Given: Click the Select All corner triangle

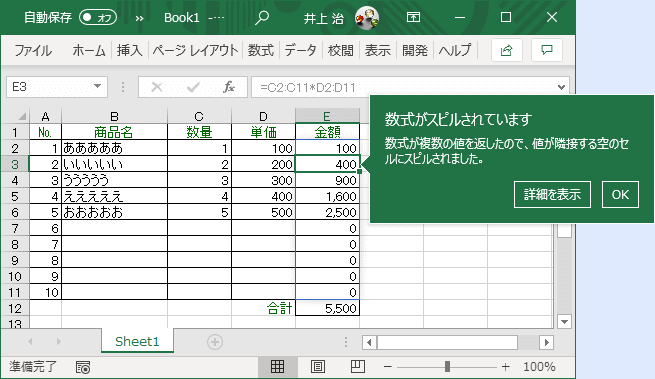Looking at the screenshot, I should point(22,116).
